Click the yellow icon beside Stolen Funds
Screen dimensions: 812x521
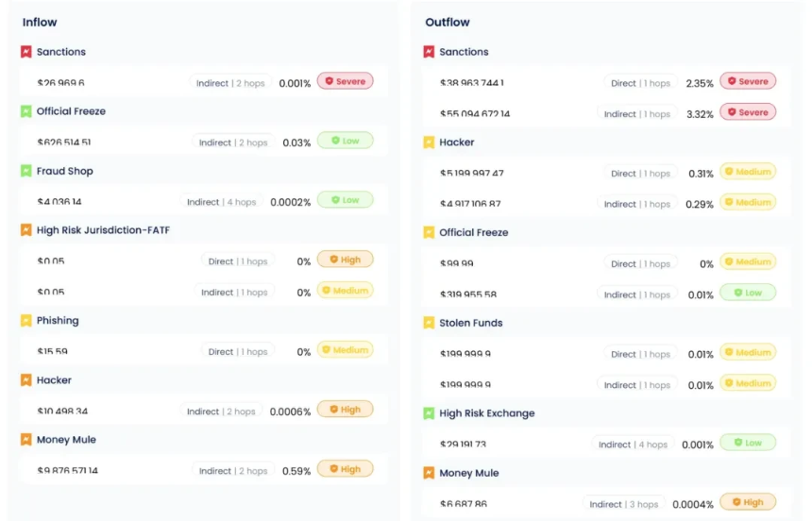coord(429,323)
